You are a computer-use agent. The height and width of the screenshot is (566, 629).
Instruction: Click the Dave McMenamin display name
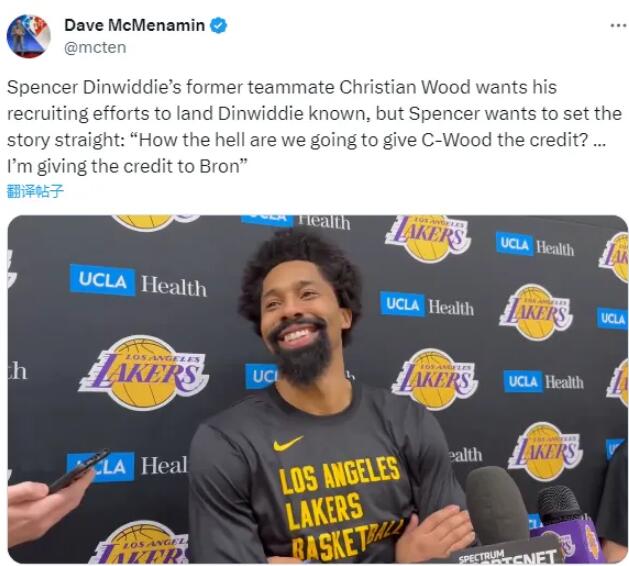(134, 25)
